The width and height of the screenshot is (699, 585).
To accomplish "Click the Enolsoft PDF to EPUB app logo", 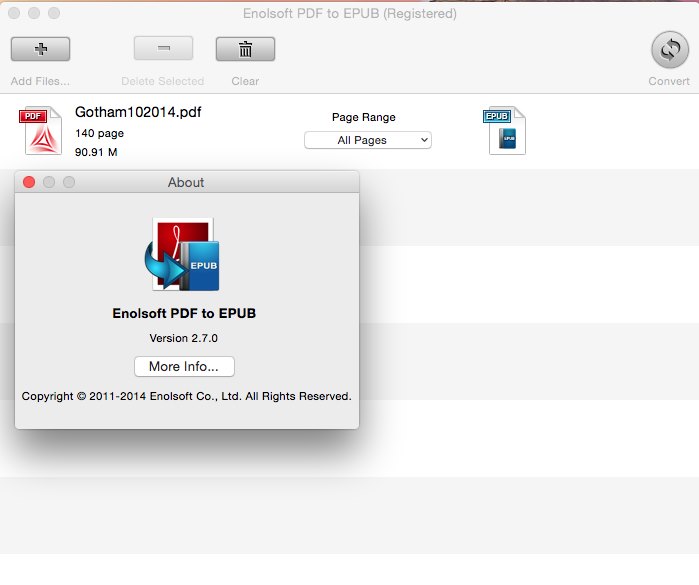I will pos(182,254).
